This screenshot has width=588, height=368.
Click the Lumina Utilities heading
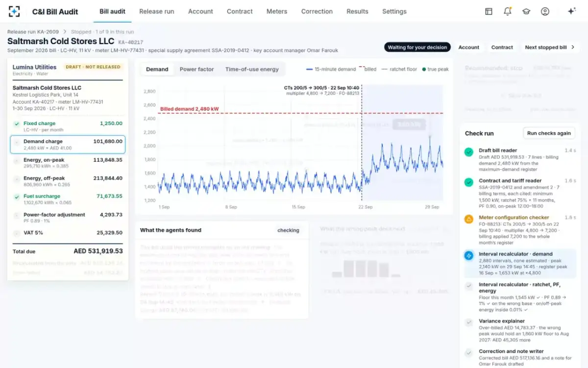[34, 67]
